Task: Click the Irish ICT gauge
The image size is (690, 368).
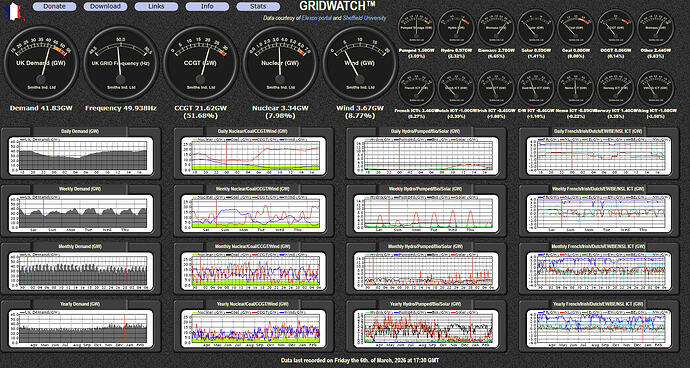Action: point(496,88)
